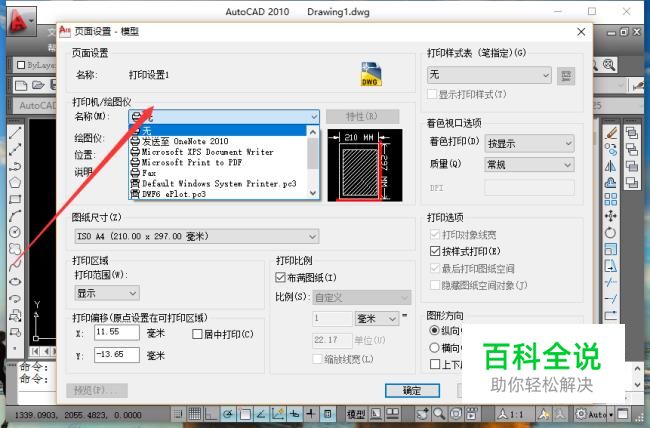Screen dimensions: 650x428
Task: Choose 发送至 OneNote 2010 printer
Action: click(x=218, y=141)
